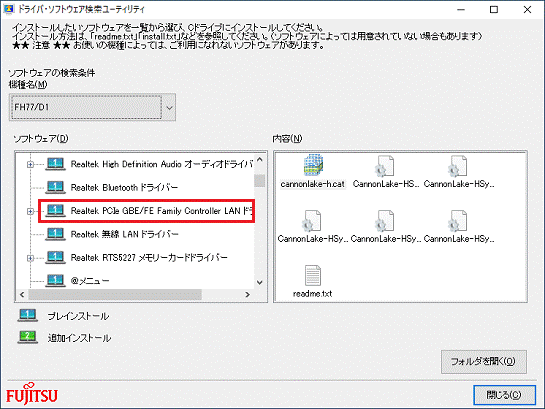Expand the Realtek PCIe GBE/FE Family Controller node
Screen dimensions: 545x409
click(x=30, y=211)
